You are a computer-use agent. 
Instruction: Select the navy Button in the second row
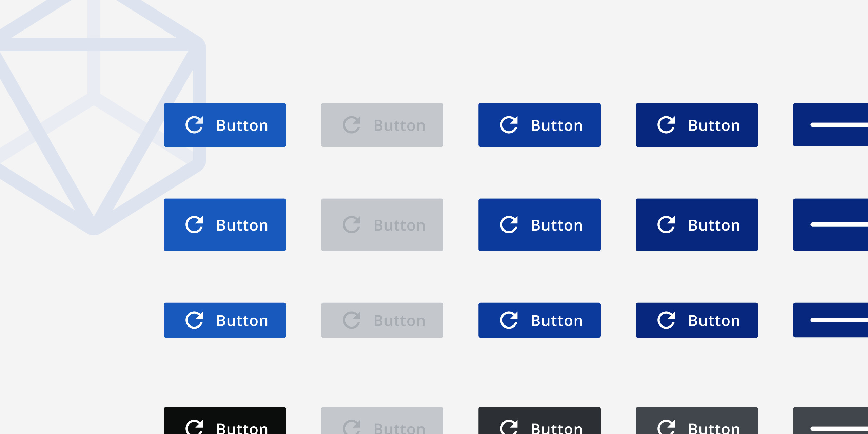pyautogui.click(x=697, y=224)
